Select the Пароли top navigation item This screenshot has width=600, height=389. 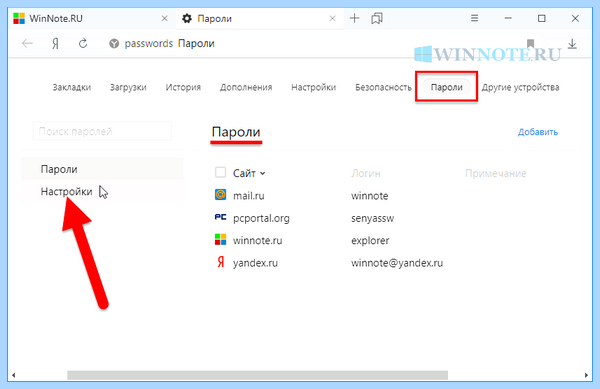tap(447, 87)
